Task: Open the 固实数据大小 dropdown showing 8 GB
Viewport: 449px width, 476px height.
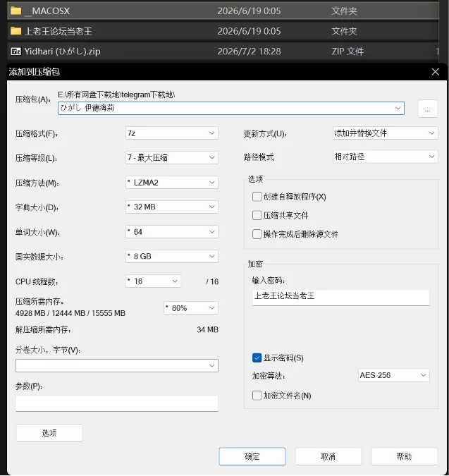Action: [x=172, y=257]
